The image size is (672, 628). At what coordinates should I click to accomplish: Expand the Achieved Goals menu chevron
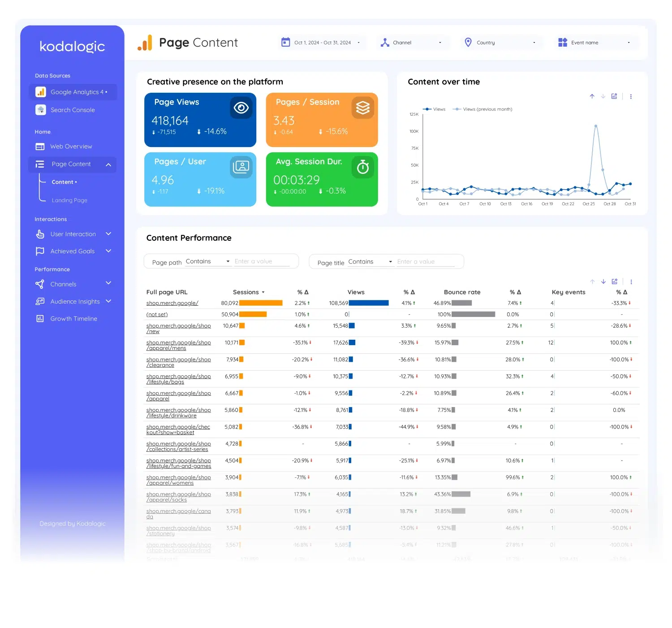[108, 251]
